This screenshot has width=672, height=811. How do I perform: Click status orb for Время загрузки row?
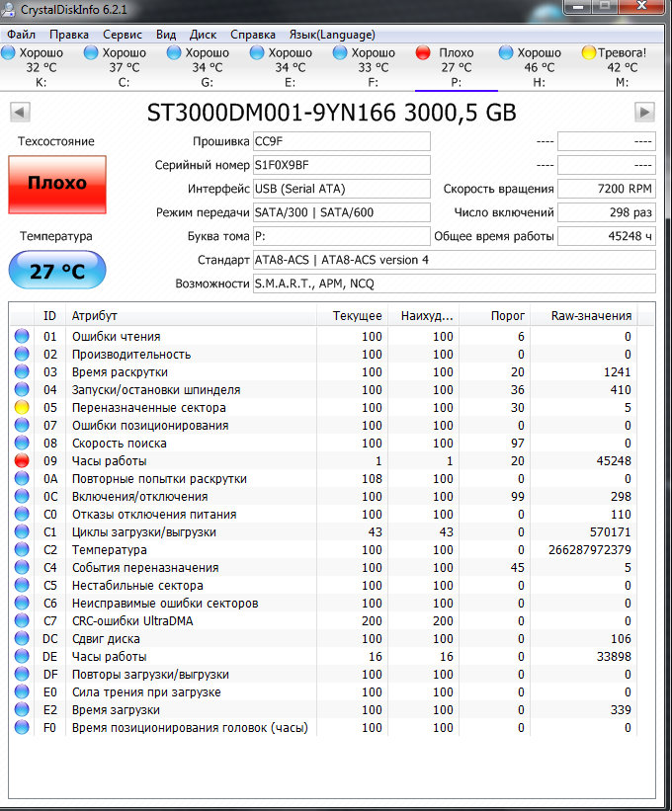coord(22,709)
